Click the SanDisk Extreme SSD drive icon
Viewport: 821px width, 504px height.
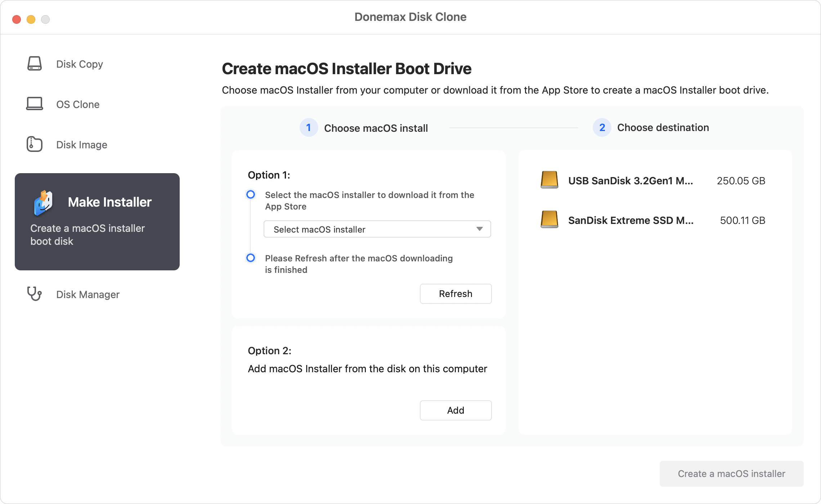click(549, 220)
